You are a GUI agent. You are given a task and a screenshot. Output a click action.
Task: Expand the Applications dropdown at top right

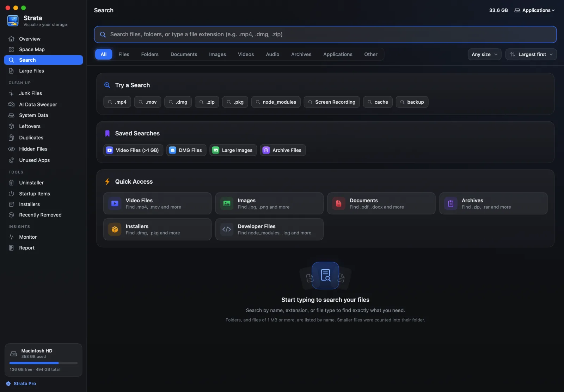[x=534, y=10]
